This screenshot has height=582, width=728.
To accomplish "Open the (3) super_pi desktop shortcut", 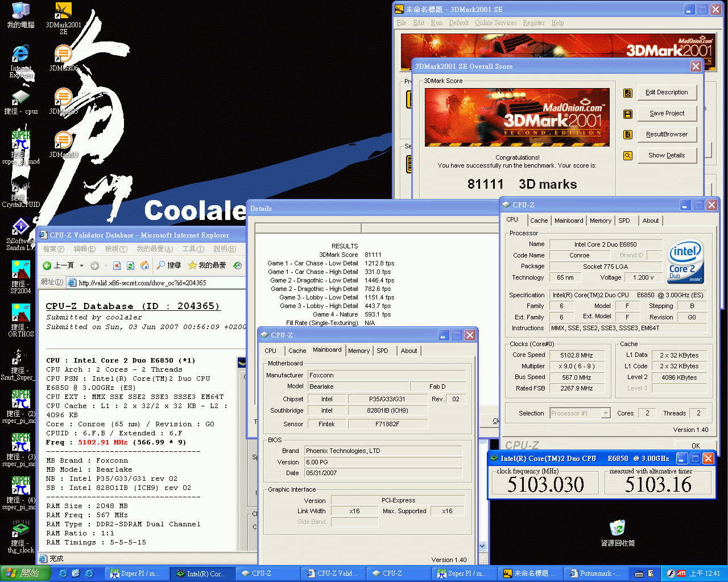I will point(20,450).
